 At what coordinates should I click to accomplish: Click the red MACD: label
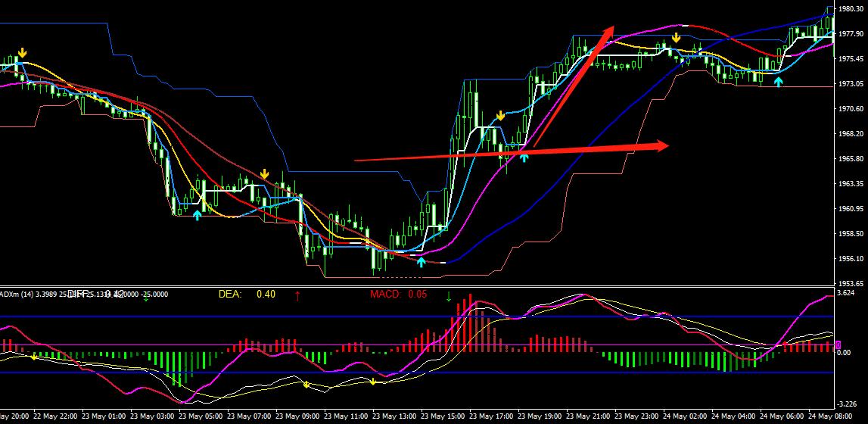(x=385, y=295)
